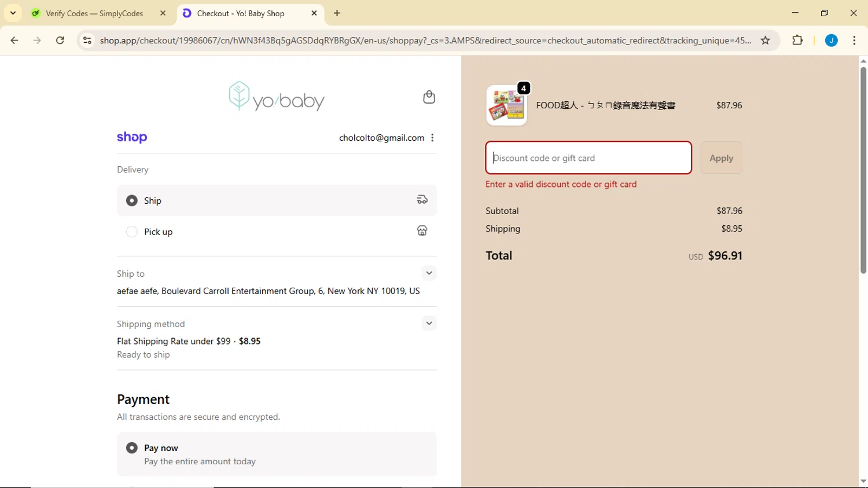Switch to Verify Codes SimplyCodes tab

coord(99,13)
